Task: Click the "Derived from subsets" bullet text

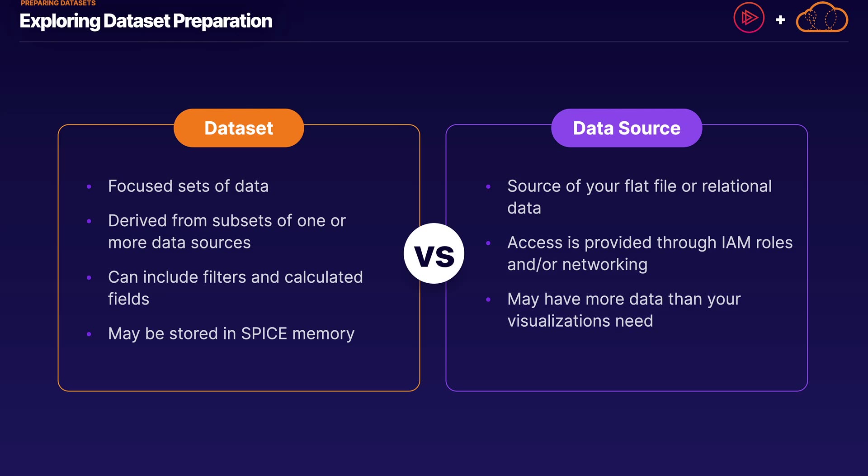Action: (226, 232)
